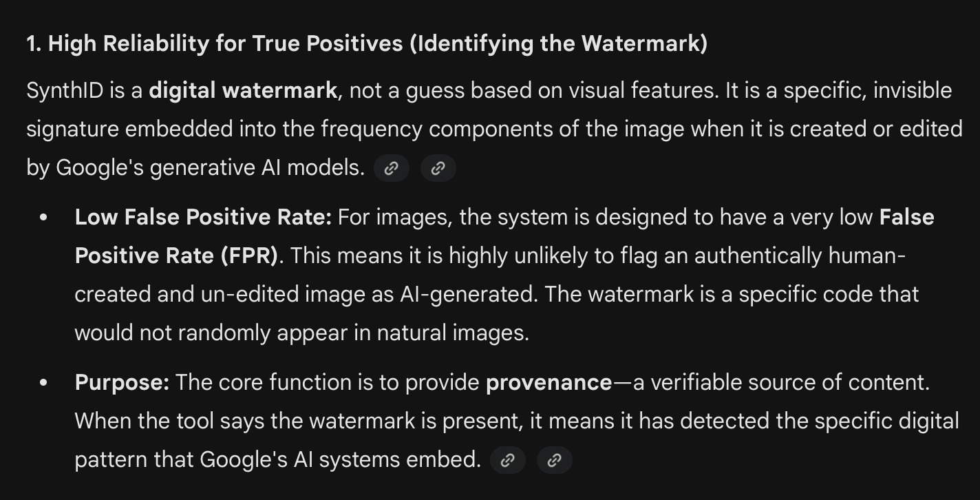Click the bold word 'provenance'

548,383
